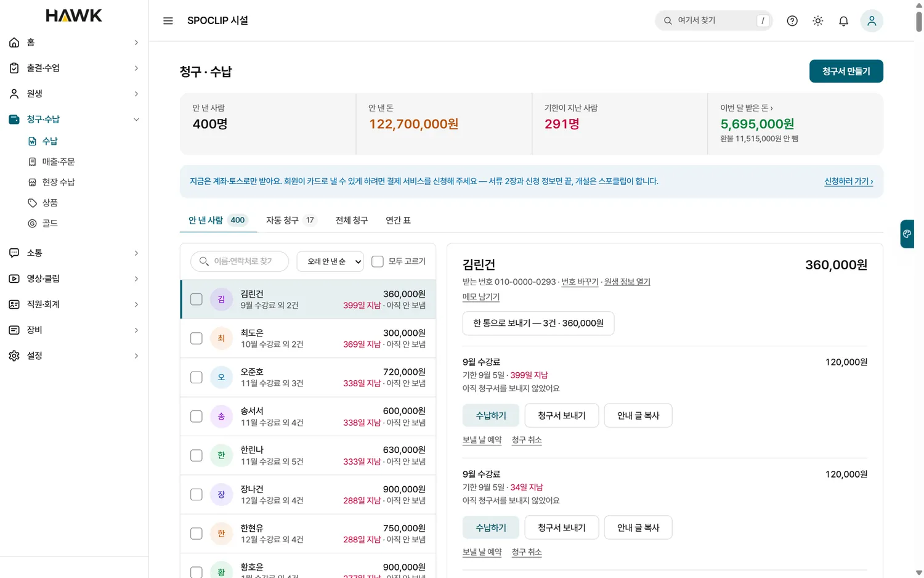Click the HAWK logo

point(74,15)
